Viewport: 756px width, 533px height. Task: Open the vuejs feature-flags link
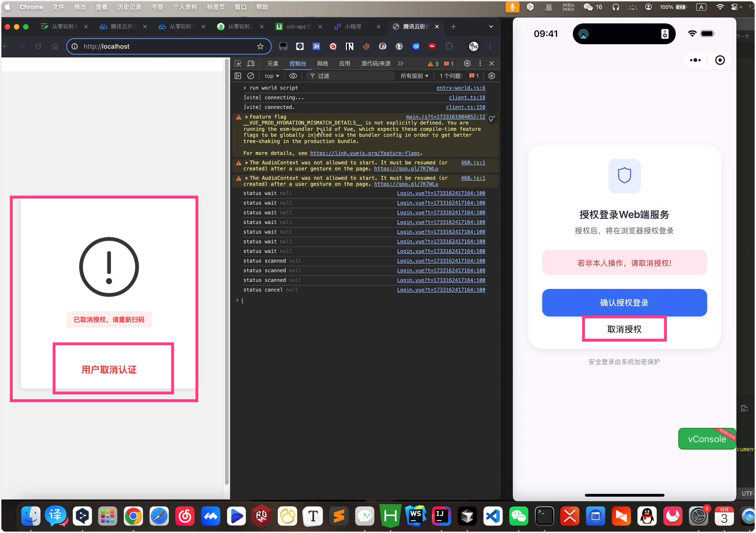click(365, 153)
